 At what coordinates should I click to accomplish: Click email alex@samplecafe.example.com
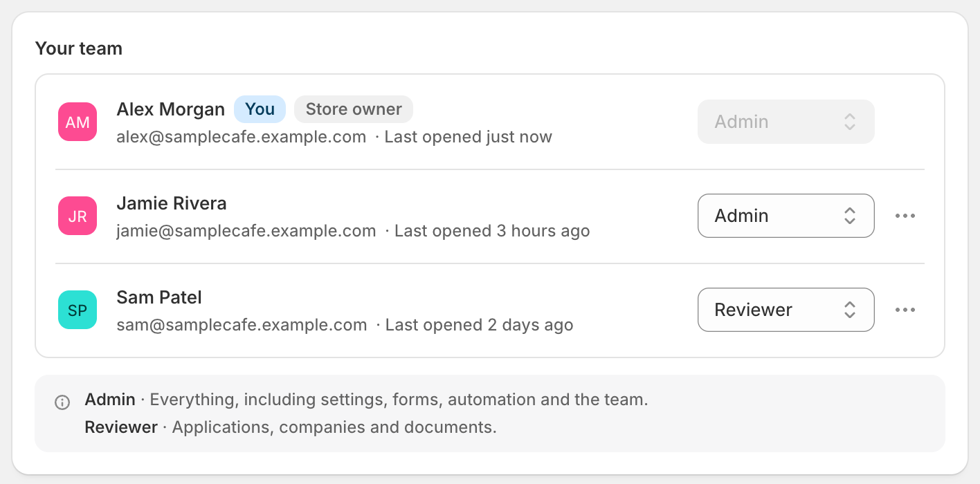point(242,137)
